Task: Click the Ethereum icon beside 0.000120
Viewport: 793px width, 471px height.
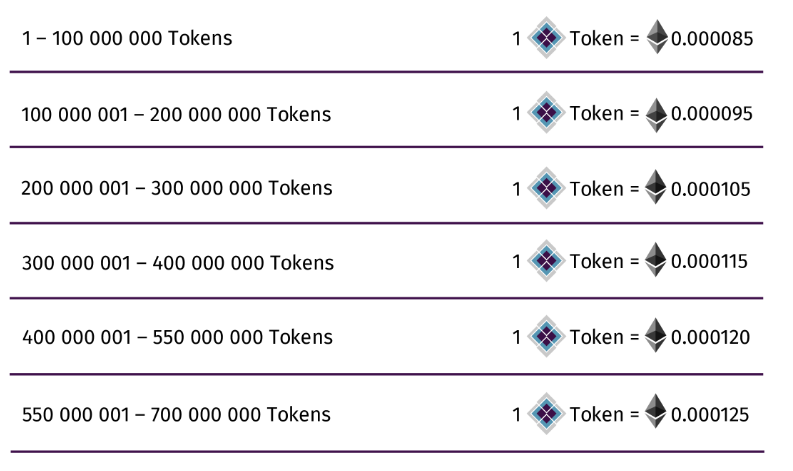Action: click(x=657, y=337)
